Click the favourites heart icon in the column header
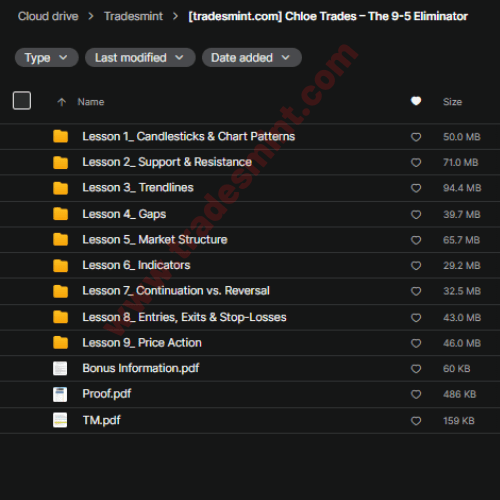The height and width of the screenshot is (500, 500). (416, 101)
